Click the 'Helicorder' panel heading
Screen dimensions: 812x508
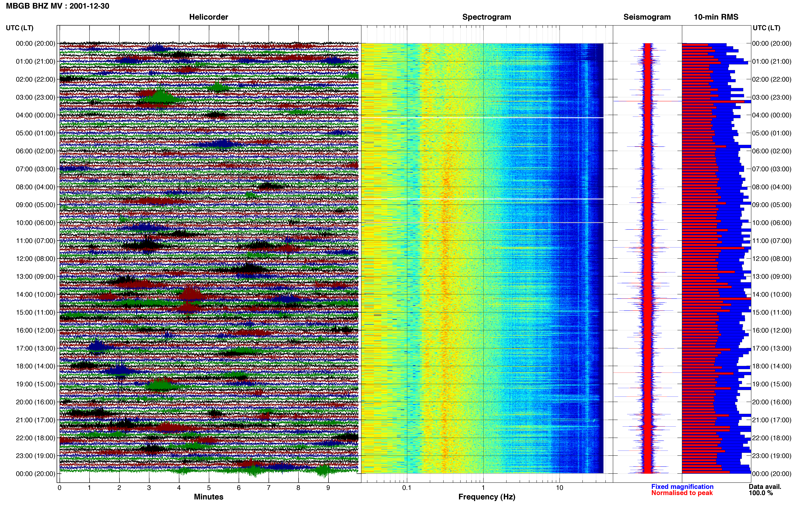pos(209,17)
